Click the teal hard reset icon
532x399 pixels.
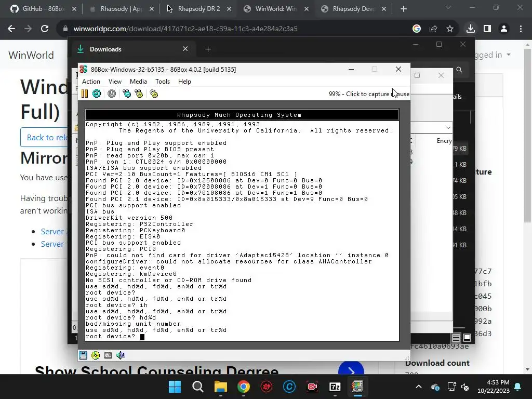click(x=97, y=94)
